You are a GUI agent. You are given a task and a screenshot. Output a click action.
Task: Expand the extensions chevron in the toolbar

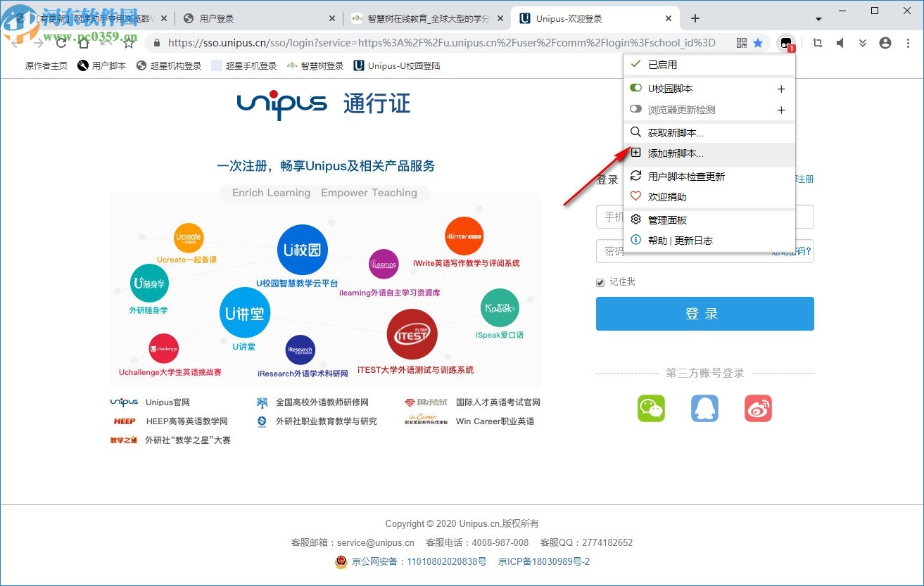click(863, 43)
